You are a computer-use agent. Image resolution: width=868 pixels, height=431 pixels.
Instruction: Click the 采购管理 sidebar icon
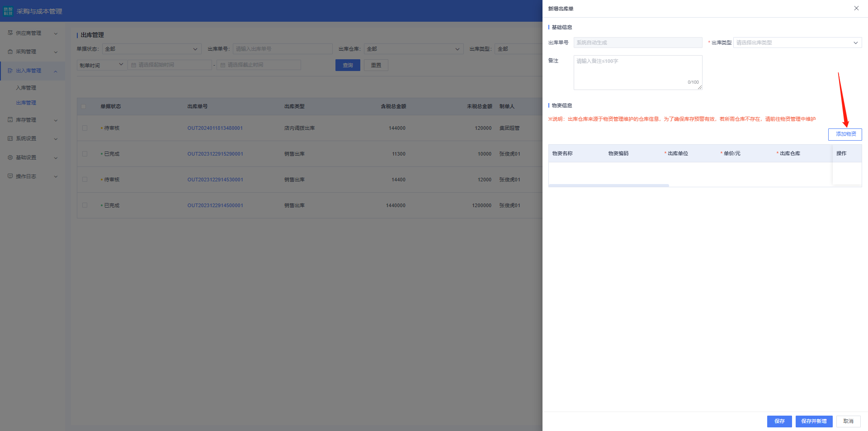coord(10,52)
